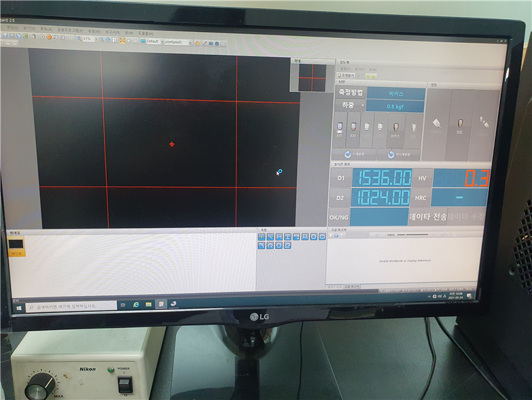The height and width of the screenshot is (400, 532).
Task: Click the 0.3 kgf load value field
Action: click(x=395, y=106)
